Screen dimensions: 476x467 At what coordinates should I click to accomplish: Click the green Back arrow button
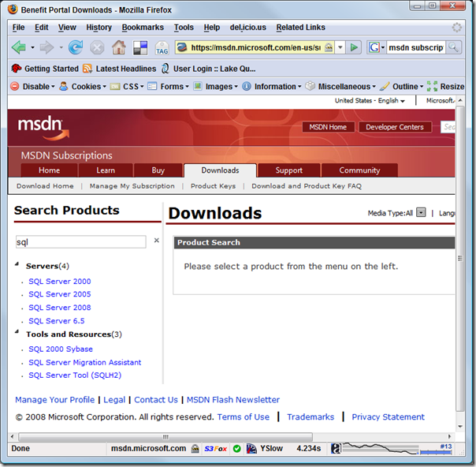(x=18, y=47)
